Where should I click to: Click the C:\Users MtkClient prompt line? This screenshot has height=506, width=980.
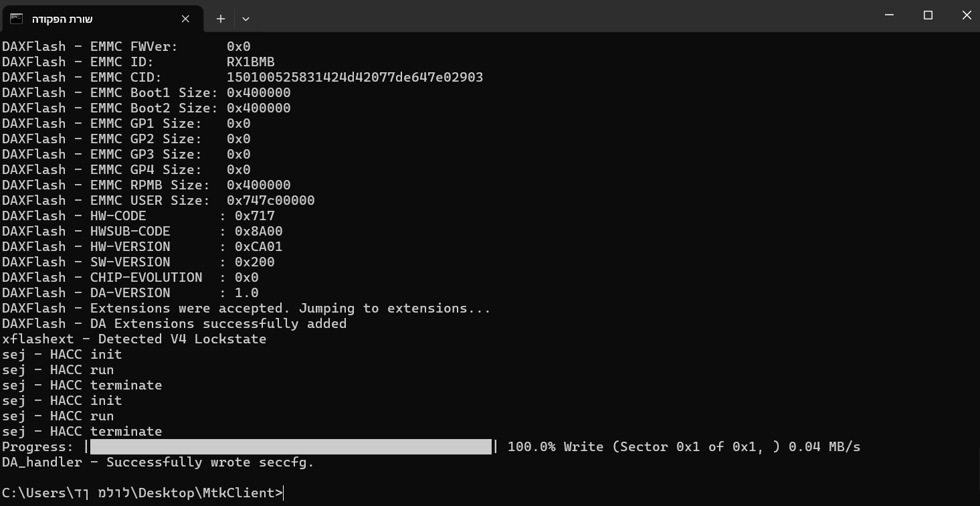click(x=142, y=493)
